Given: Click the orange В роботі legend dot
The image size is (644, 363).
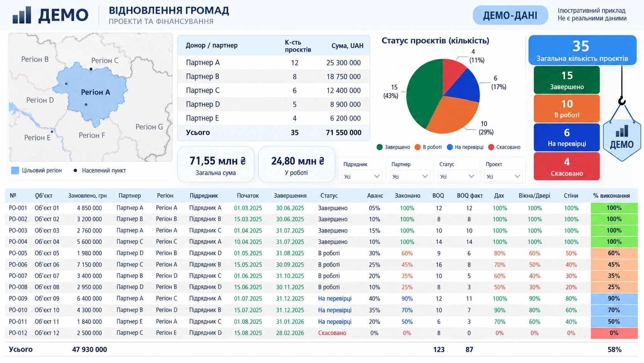Looking at the screenshot, I should [x=417, y=147].
